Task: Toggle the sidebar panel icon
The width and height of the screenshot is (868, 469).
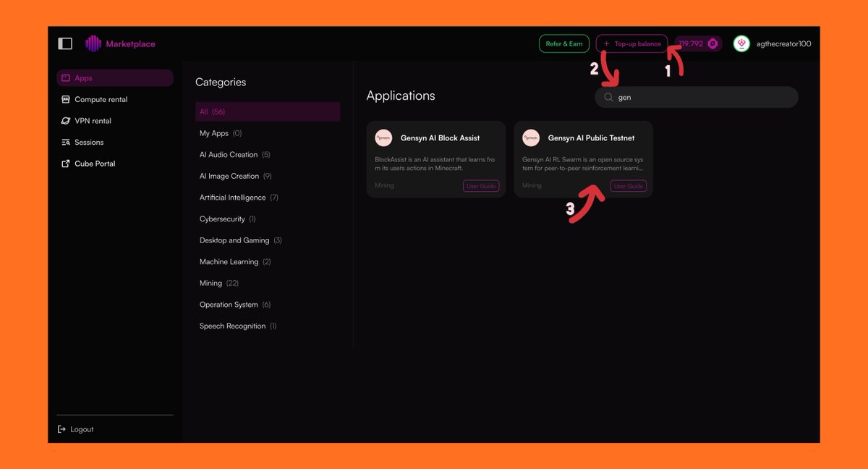Action: point(65,43)
